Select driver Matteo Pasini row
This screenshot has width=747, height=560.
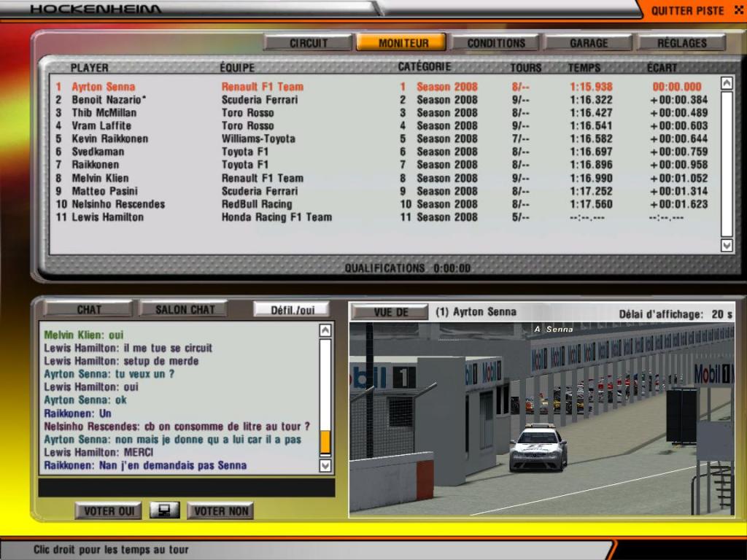[384, 191]
